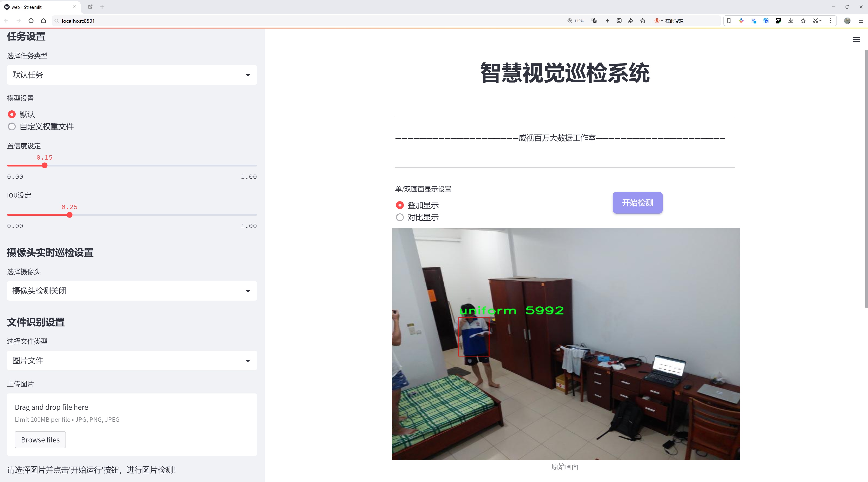
Task: Open the scissors screenshot tool
Action: pos(817,21)
